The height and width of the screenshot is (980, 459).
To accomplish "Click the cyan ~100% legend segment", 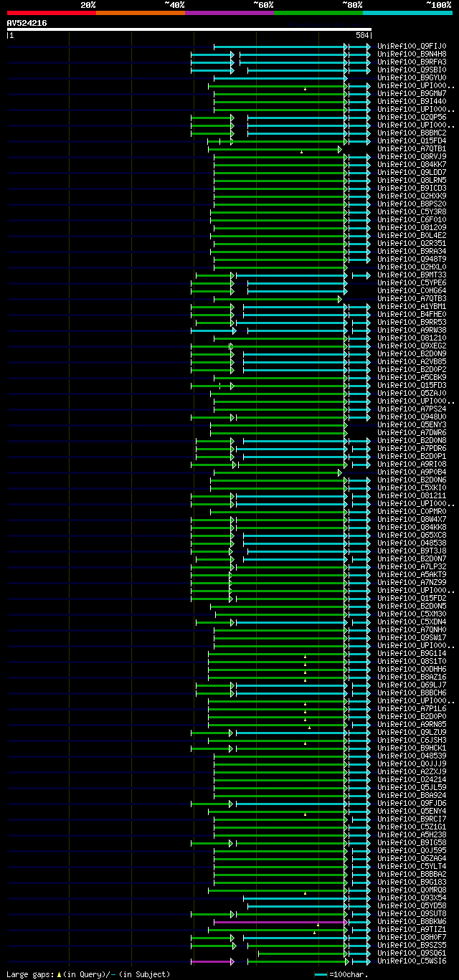I will pyautogui.click(x=407, y=13).
